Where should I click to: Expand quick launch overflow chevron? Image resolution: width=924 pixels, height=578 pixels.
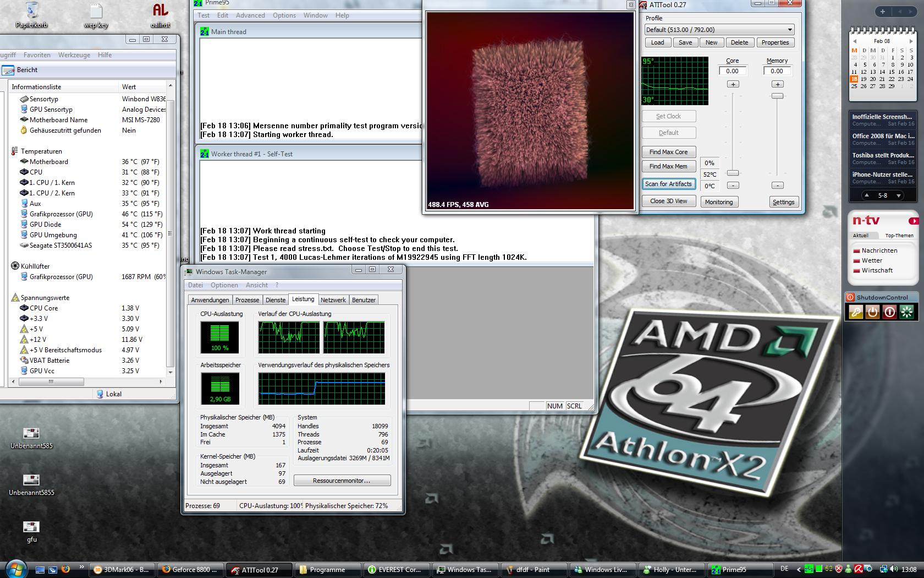81,567
